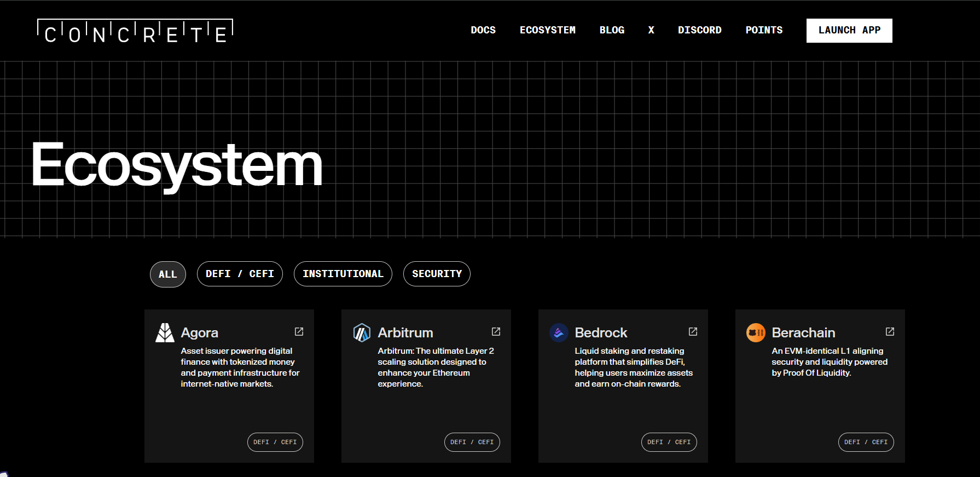Visit the X social link
Screen dimensions: 980x477
tap(651, 30)
